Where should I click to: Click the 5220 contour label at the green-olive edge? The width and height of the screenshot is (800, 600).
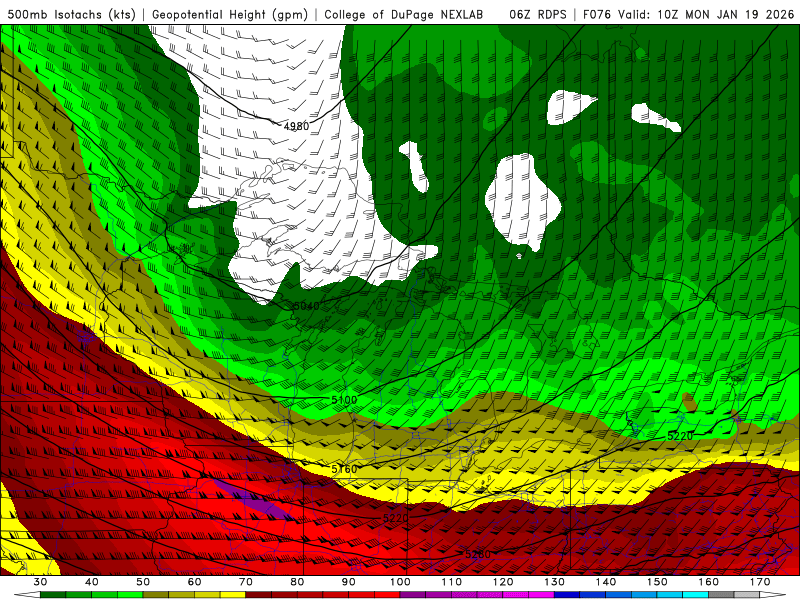[680, 436]
